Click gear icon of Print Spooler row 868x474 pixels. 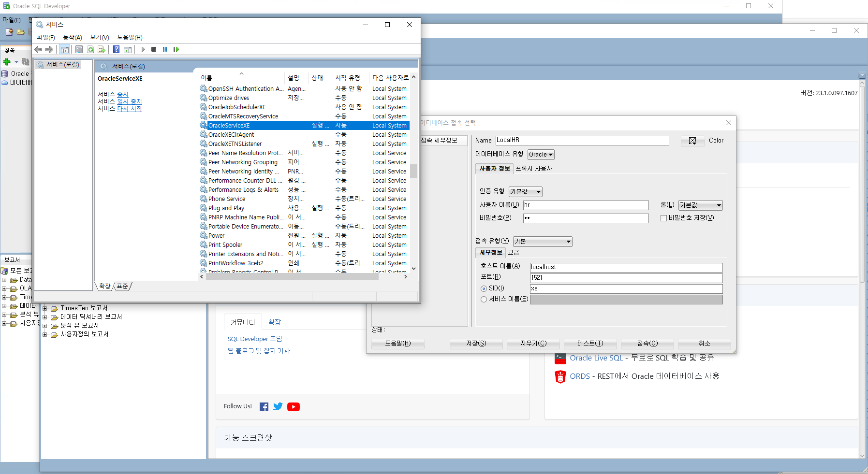coord(204,244)
